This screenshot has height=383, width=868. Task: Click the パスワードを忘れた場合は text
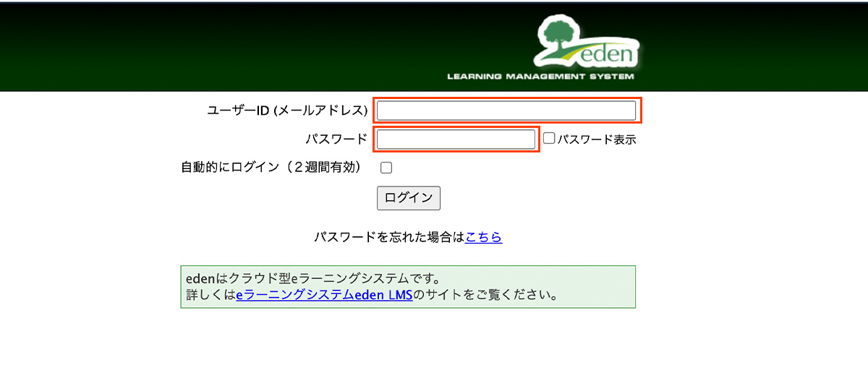pyautogui.click(x=390, y=237)
